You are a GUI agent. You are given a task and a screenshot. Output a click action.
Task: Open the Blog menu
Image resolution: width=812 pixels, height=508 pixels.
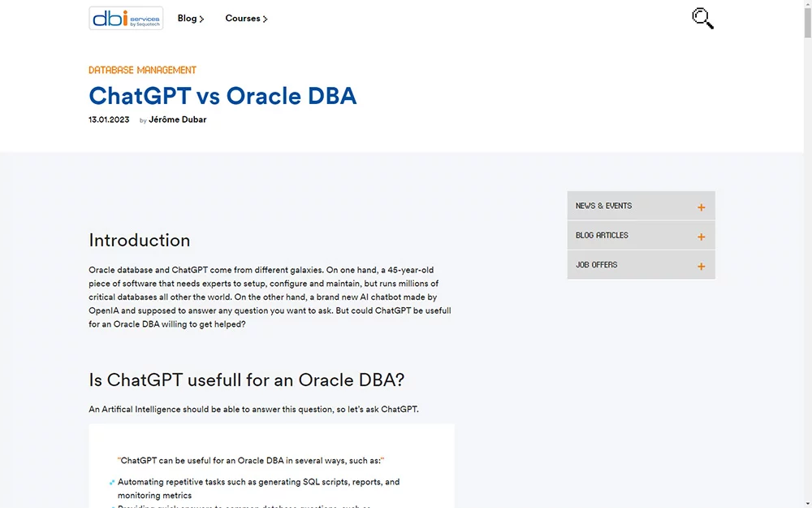point(191,18)
